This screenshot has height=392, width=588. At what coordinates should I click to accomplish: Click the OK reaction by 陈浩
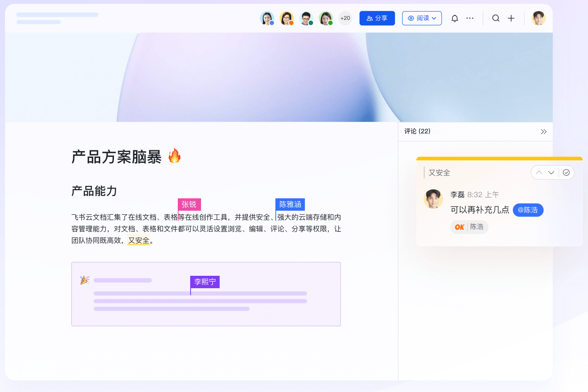coord(469,227)
